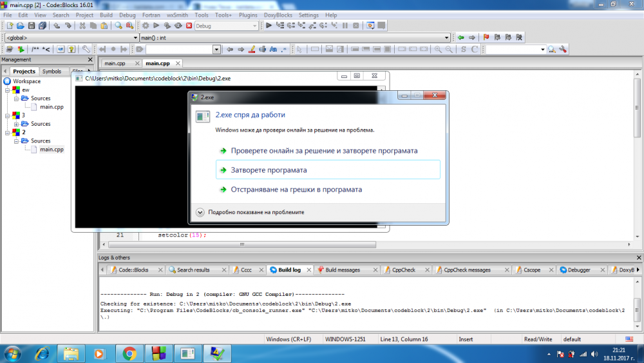This screenshot has height=363, width=644.
Task: Click the highlight pencil icon
Action: coord(252,50)
